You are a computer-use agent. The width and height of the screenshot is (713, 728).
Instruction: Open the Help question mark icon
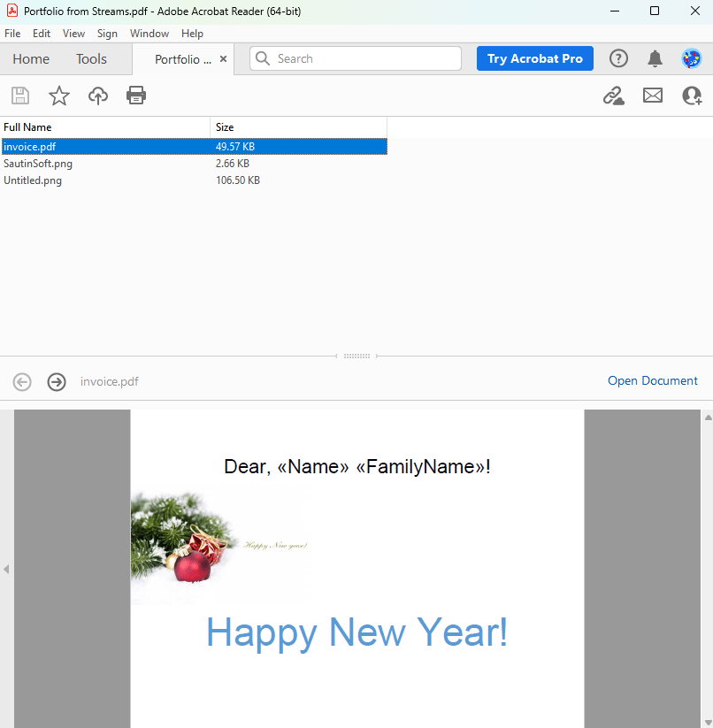(x=618, y=58)
